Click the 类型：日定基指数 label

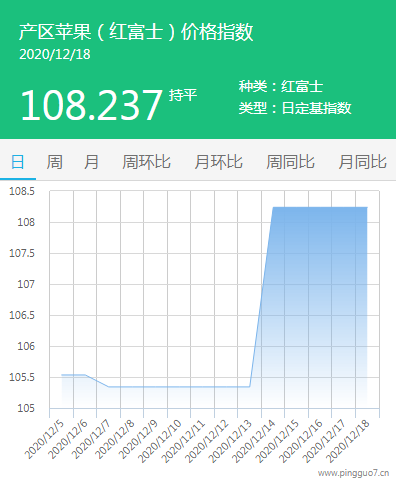click(295, 108)
